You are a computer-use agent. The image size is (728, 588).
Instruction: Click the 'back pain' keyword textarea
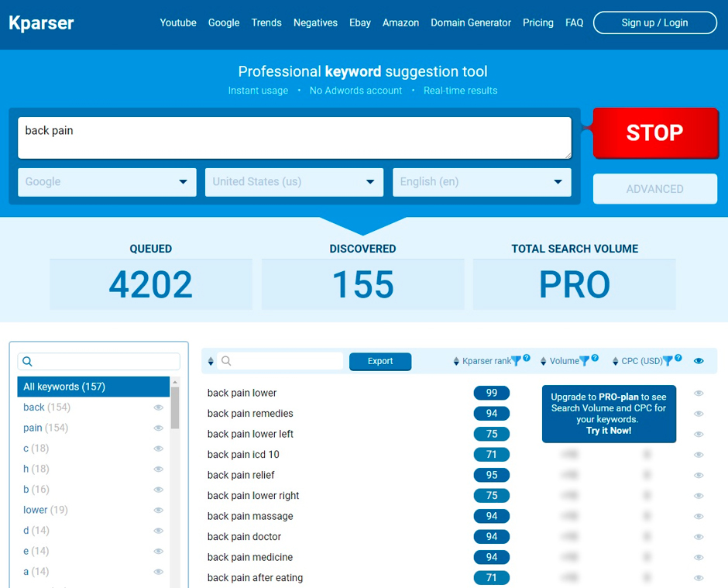coord(294,138)
